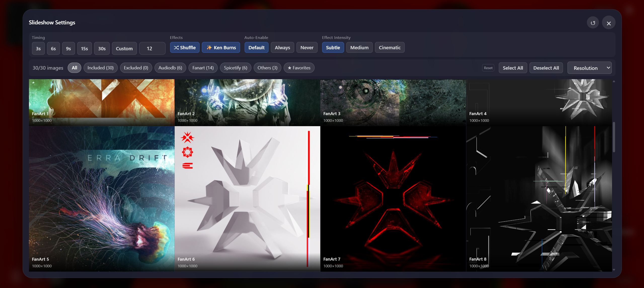Toggle the Shuffle effect

(184, 47)
